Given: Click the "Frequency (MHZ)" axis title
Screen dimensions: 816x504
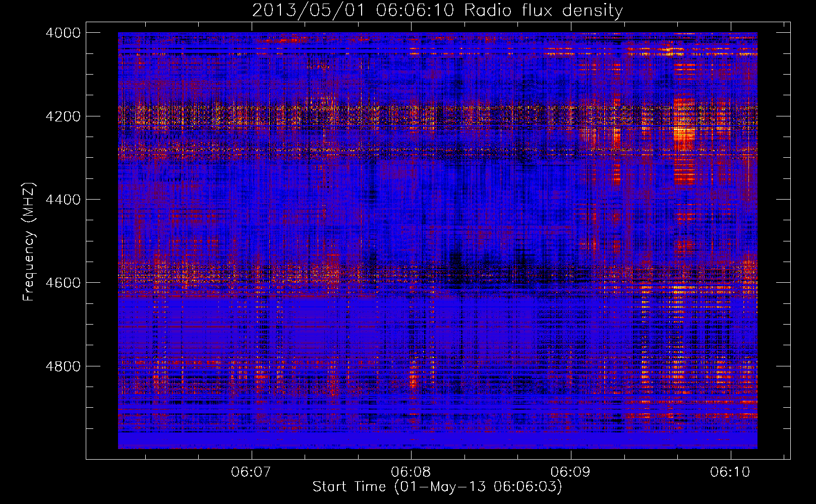Looking at the screenshot, I should pos(29,242).
